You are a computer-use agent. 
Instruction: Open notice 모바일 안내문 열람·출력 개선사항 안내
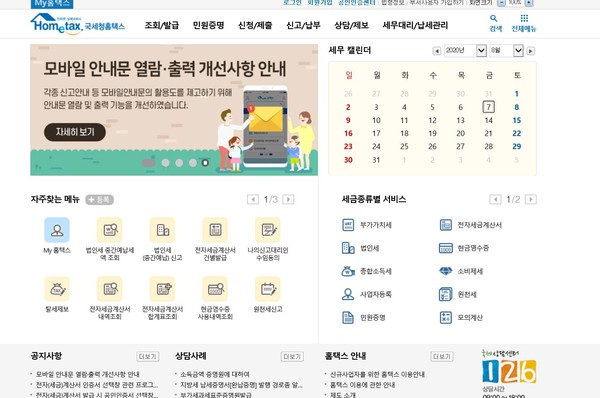(x=88, y=374)
